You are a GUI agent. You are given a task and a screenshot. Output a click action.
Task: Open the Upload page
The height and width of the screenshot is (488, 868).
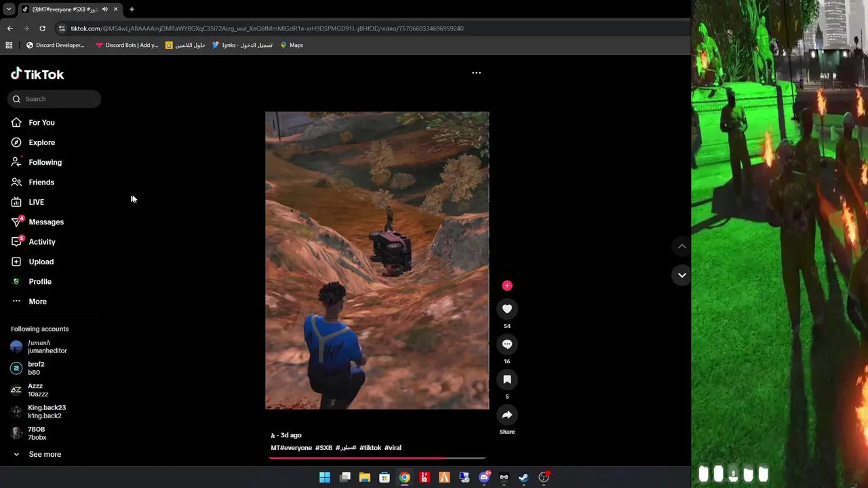[x=32, y=262]
